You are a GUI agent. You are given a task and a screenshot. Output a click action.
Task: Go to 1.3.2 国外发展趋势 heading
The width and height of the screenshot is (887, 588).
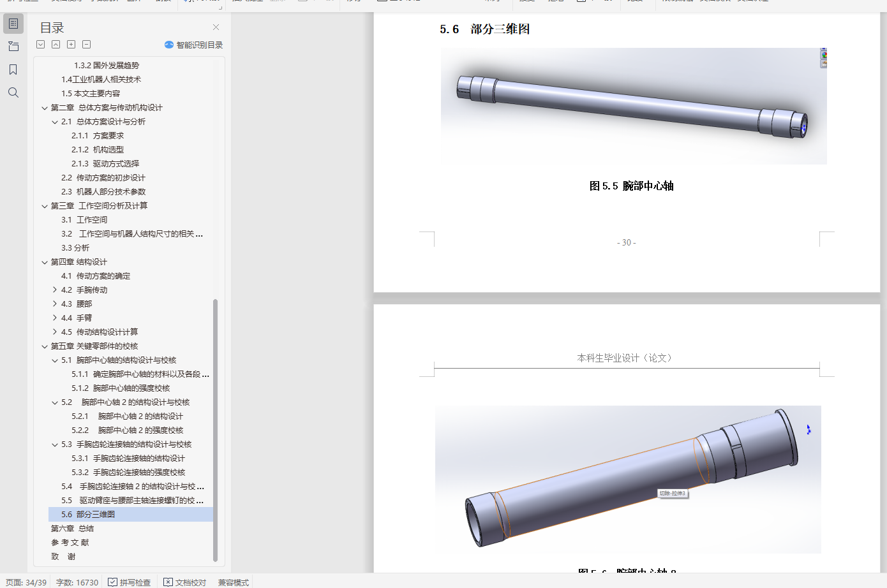click(x=107, y=66)
